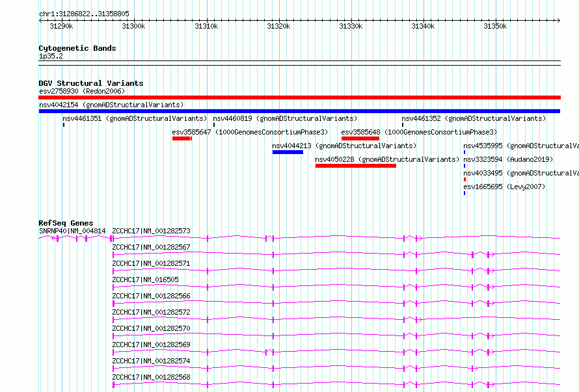This screenshot has height=392, width=579.
Task: Select the nsv3323594 (Audano2019) variant label
Action: tap(509, 159)
